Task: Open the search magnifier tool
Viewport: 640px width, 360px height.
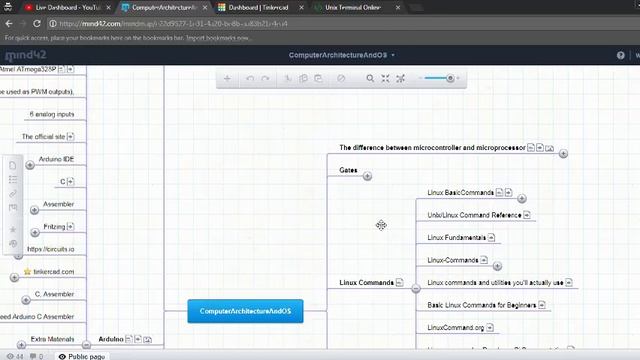Action: click(370, 78)
